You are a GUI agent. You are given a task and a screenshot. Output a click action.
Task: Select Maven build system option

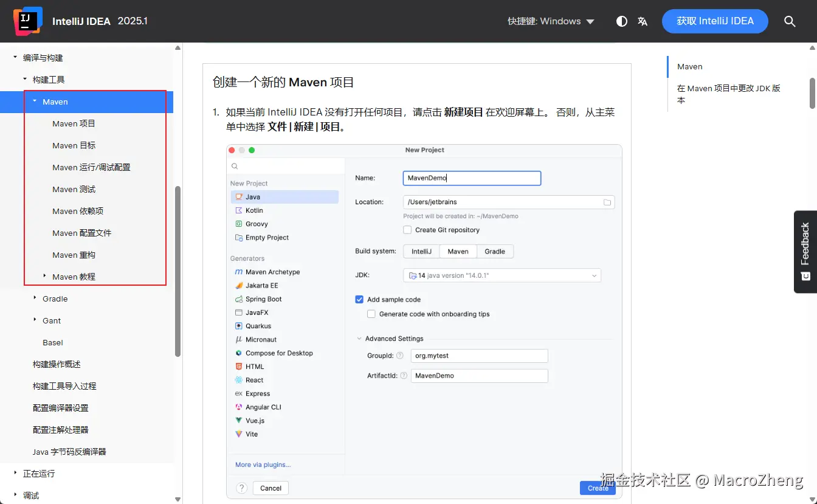coord(458,251)
